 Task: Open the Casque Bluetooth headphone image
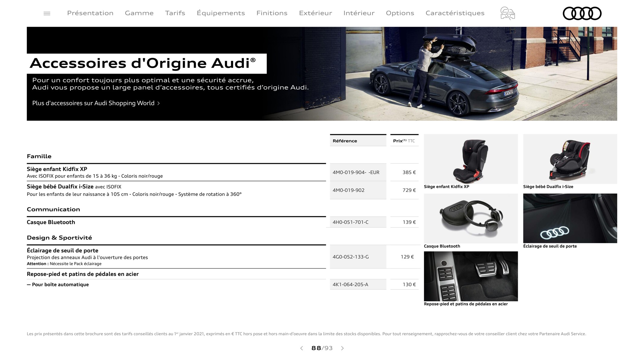coord(471,218)
